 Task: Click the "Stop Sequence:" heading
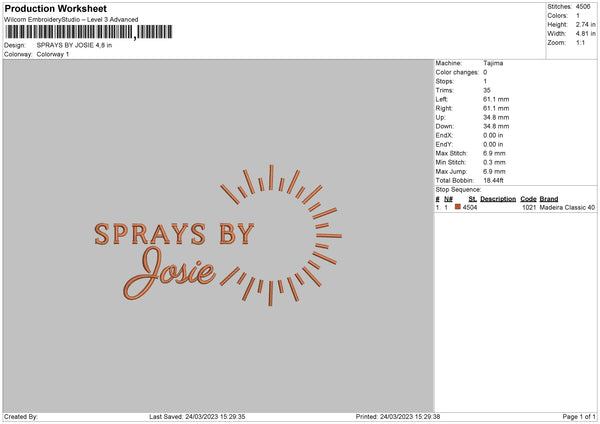pyautogui.click(x=459, y=188)
